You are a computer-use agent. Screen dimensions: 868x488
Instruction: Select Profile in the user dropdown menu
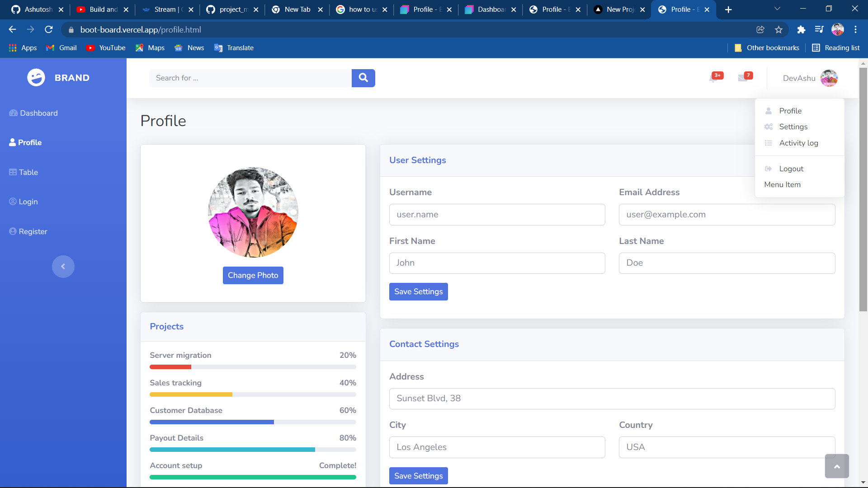point(799,111)
